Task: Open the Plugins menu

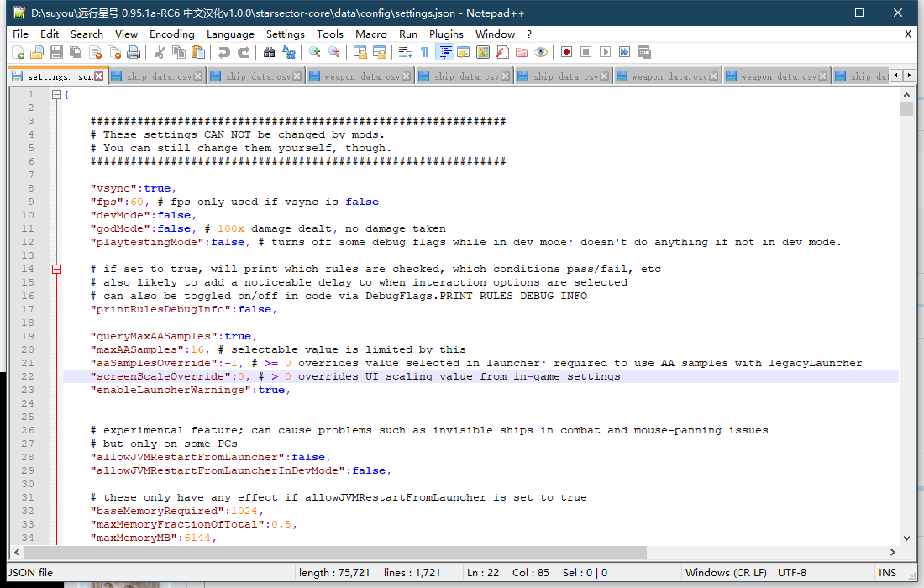Action: (446, 34)
